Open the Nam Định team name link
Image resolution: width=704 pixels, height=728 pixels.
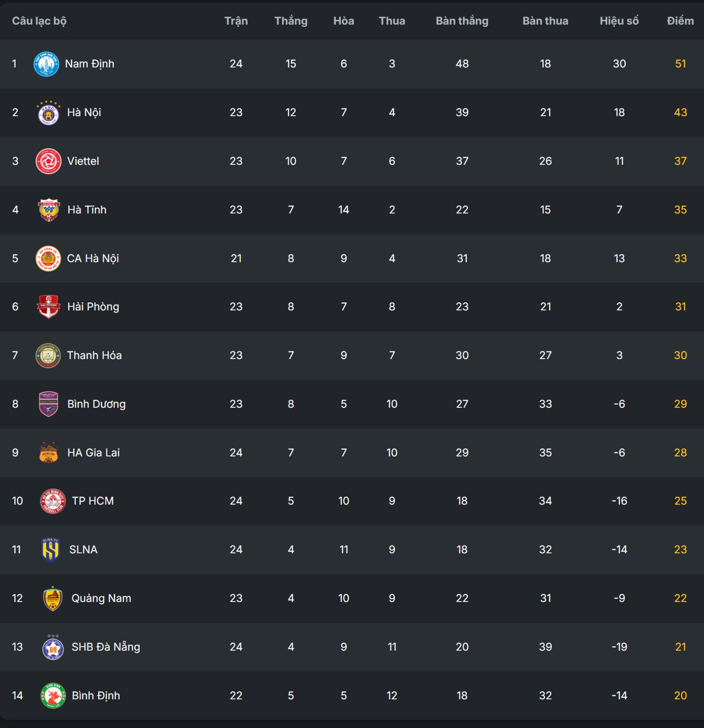click(90, 64)
